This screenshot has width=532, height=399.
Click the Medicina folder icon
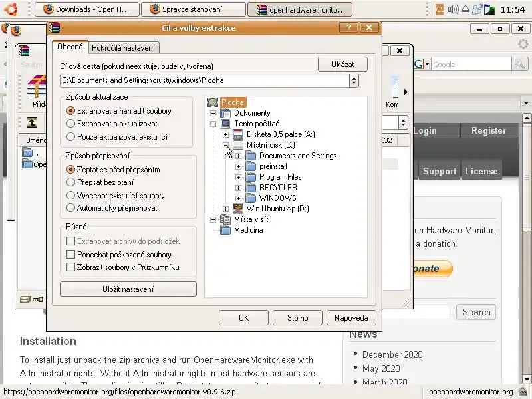225,230
